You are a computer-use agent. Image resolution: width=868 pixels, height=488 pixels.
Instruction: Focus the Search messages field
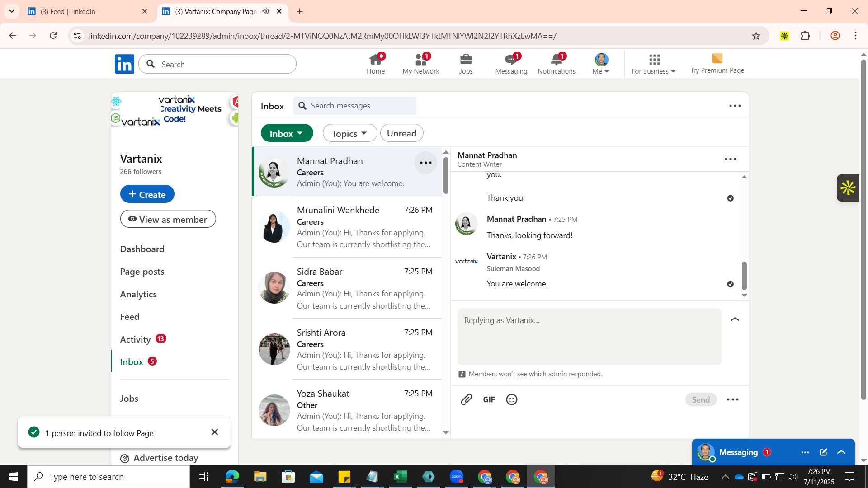click(x=354, y=106)
